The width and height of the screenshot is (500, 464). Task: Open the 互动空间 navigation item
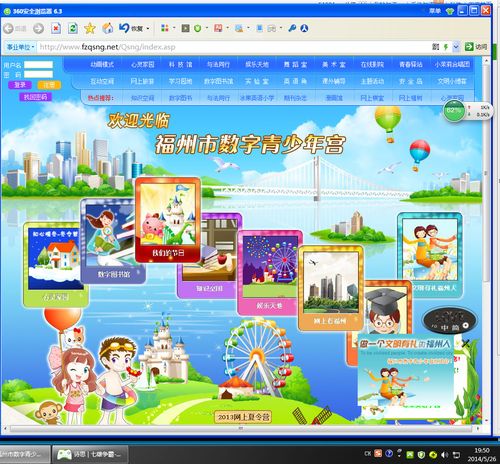pyautogui.click(x=102, y=81)
